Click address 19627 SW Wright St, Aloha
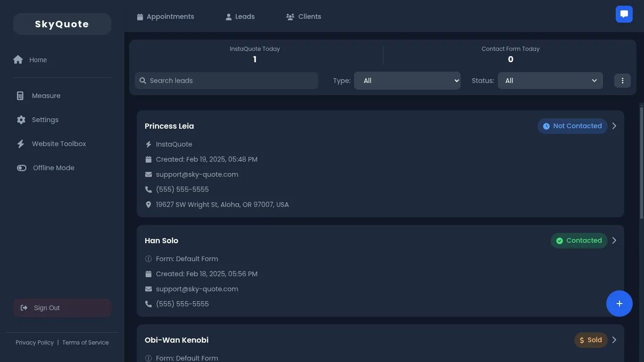The height and width of the screenshot is (362, 644). (x=223, y=205)
